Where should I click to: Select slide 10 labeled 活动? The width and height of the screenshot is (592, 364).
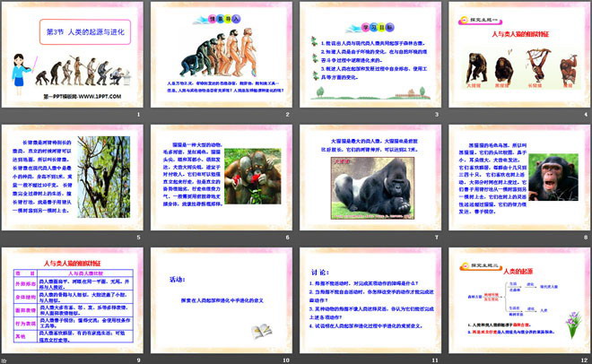(222, 300)
